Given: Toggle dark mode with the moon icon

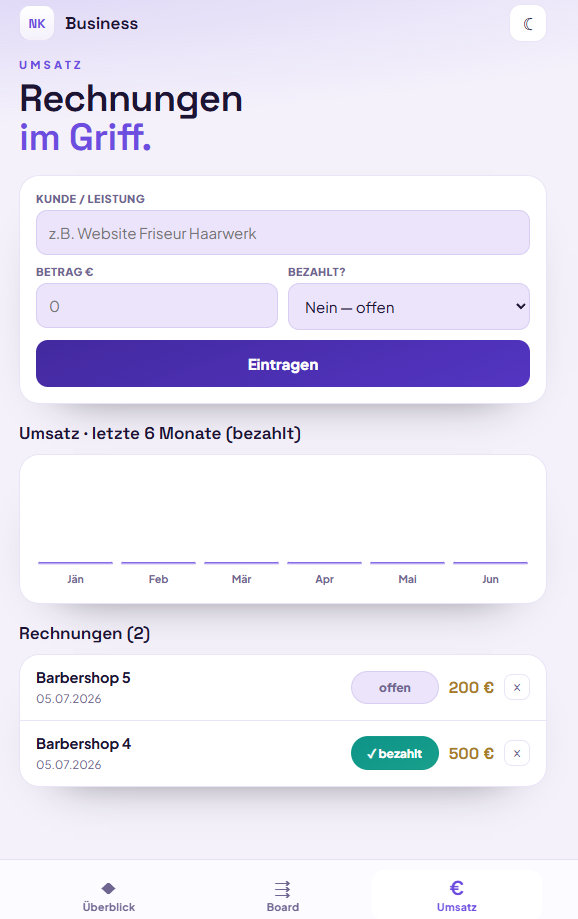Looking at the screenshot, I should point(528,23).
